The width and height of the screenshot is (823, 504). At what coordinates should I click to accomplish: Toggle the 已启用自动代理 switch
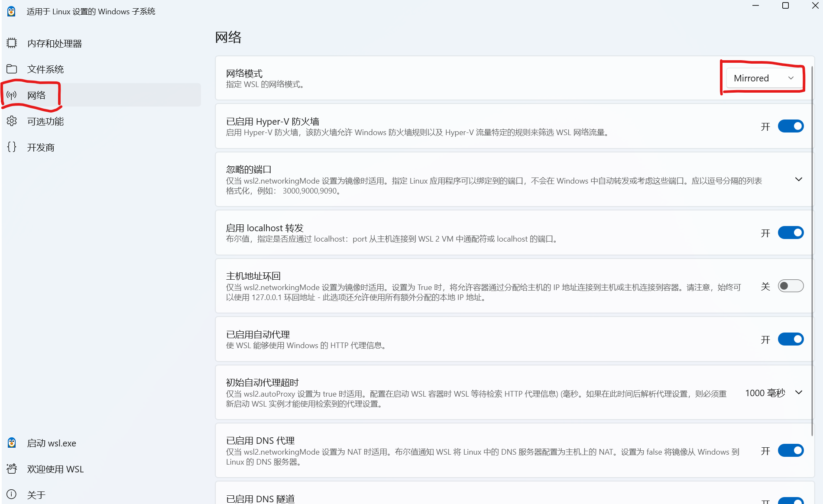(x=791, y=339)
